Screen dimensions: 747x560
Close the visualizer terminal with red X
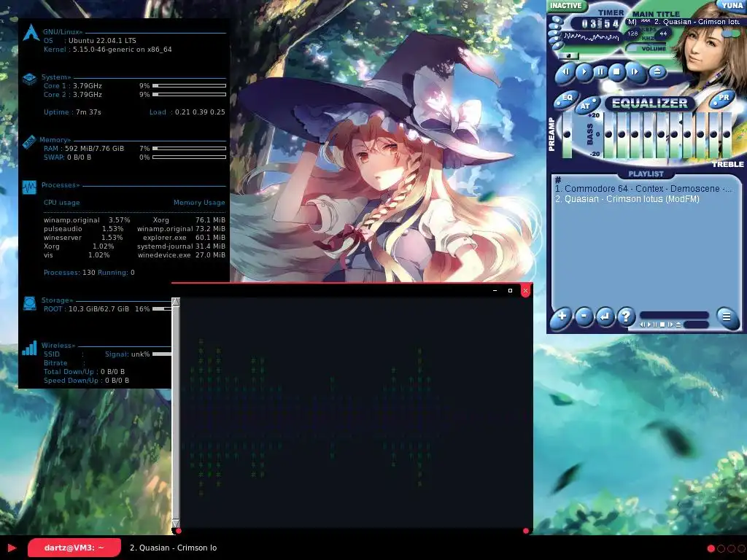525,290
